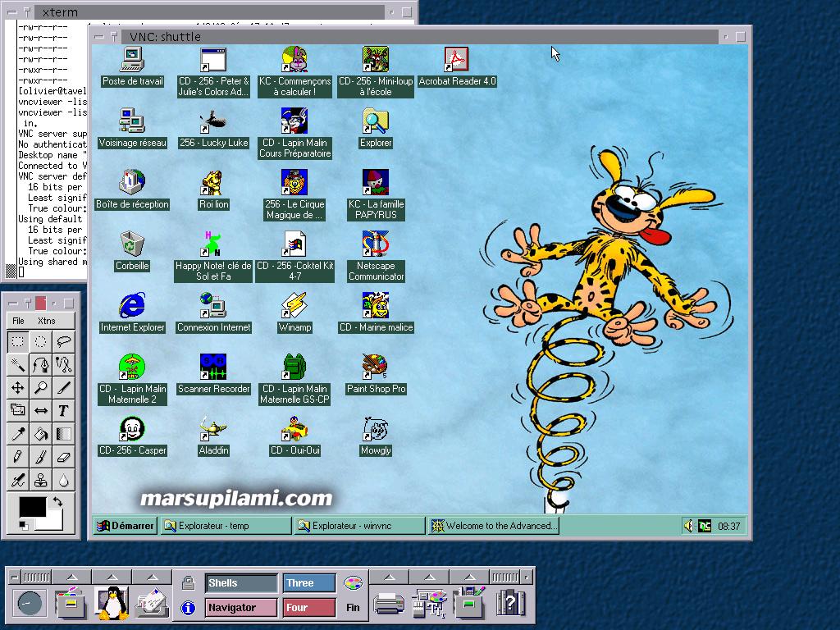Image resolution: width=840 pixels, height=630 pixels.
Task: Click Welcome to the Advanced taskbar button
Action: [x=493, y=526]
